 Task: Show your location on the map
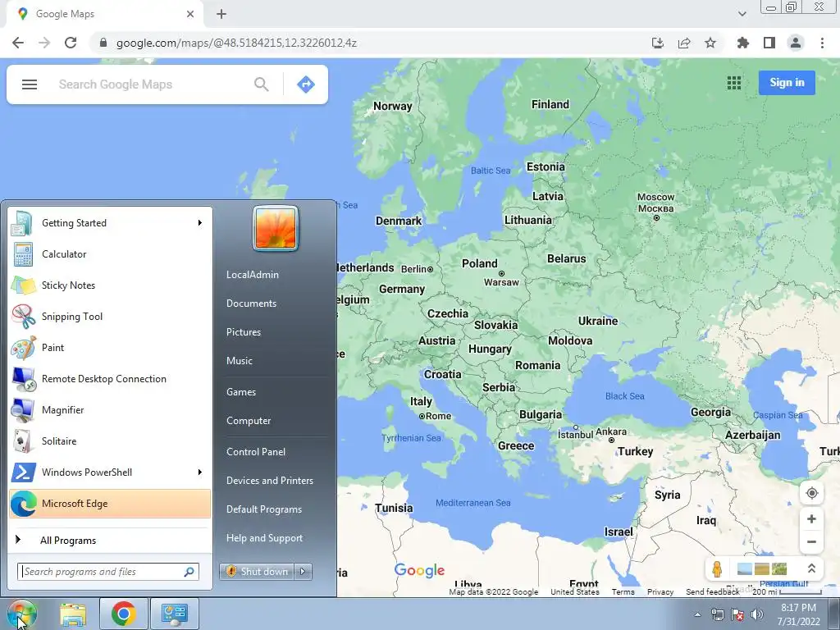pyautogui.click(x=811, y=493)
